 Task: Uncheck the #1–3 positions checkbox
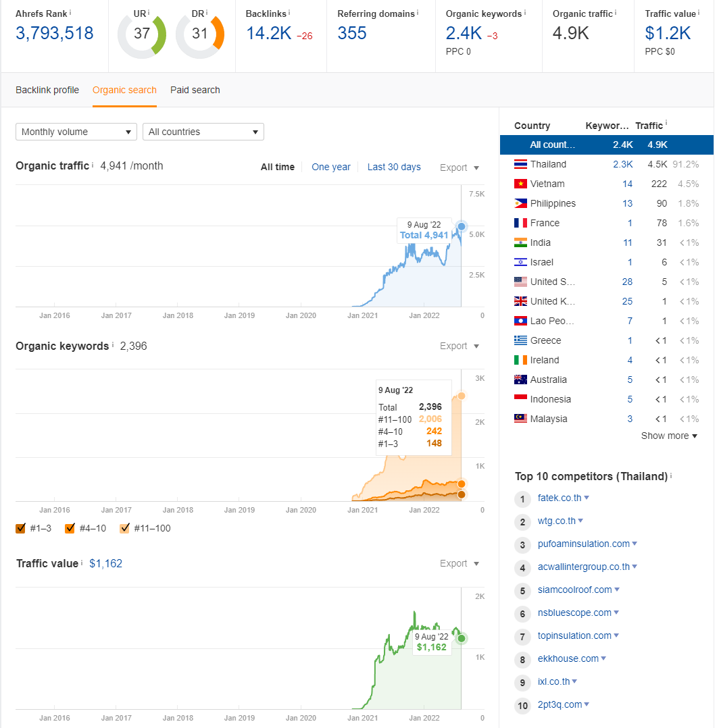click(20, 528)
